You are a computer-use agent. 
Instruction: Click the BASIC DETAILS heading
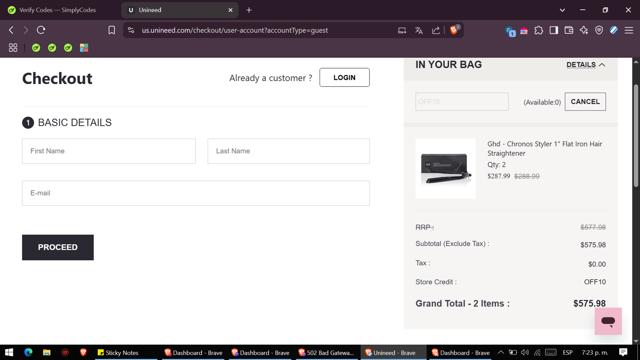pyautogui.click(x=75, y=122)
